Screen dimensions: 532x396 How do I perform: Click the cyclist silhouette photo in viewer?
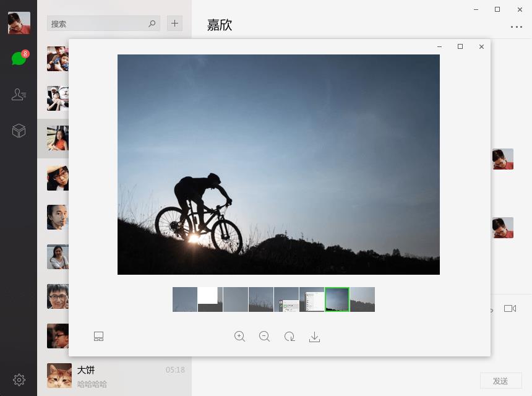(x=278, y=165)
